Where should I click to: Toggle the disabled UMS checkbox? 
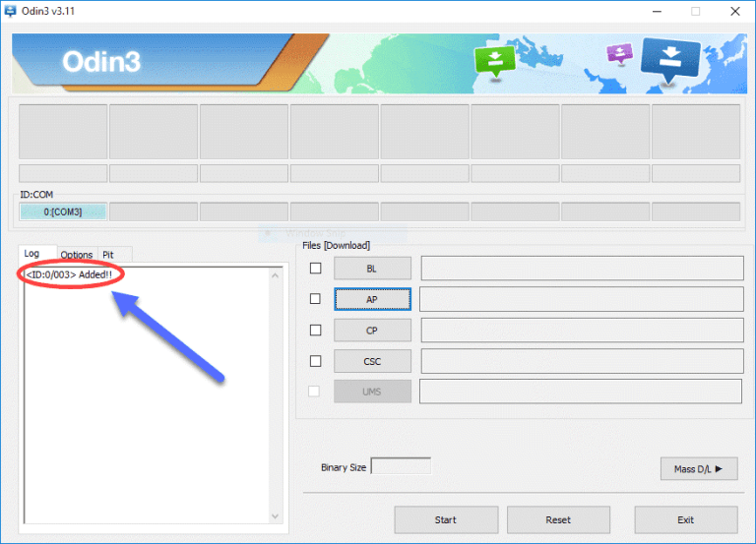point(314,392)
